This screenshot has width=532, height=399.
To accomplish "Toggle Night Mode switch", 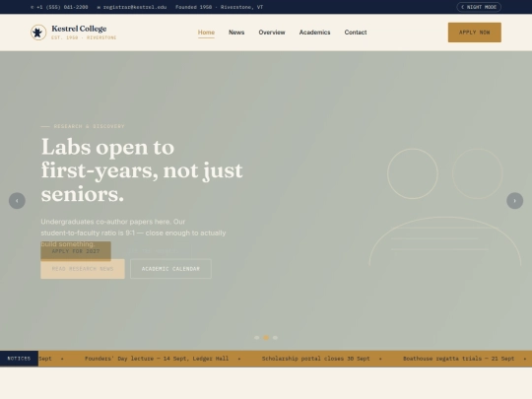I will tap(479, 7).
